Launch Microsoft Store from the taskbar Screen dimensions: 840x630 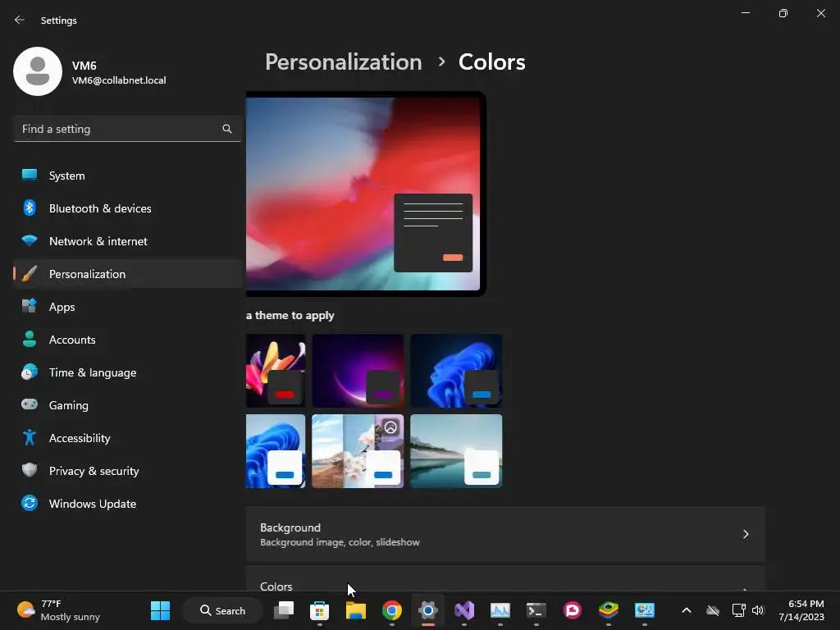319,610
